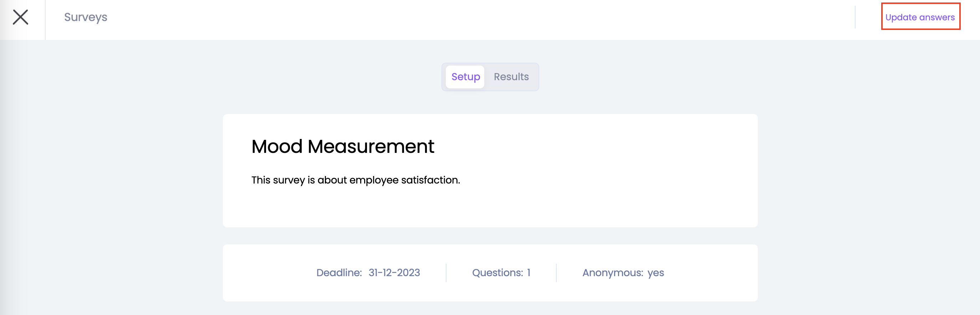Open the Results tab
980x315 pixels.
click(x=511, y=77)
